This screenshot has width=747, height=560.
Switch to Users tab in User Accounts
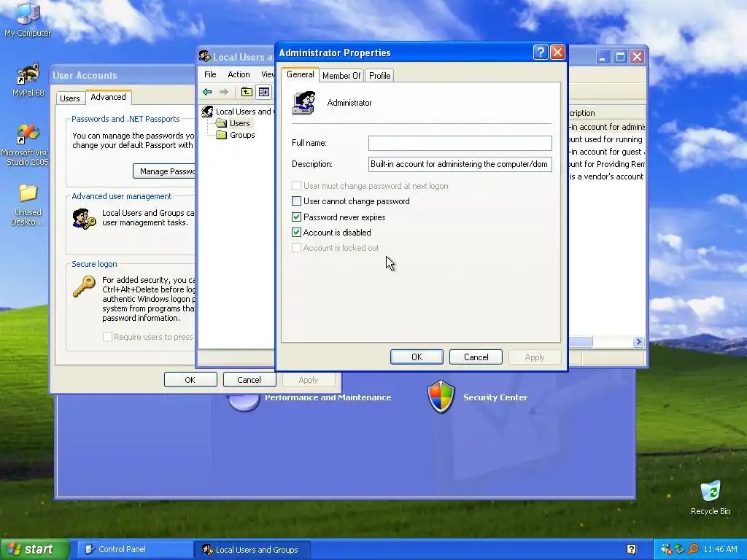click(x=69, y=98)
